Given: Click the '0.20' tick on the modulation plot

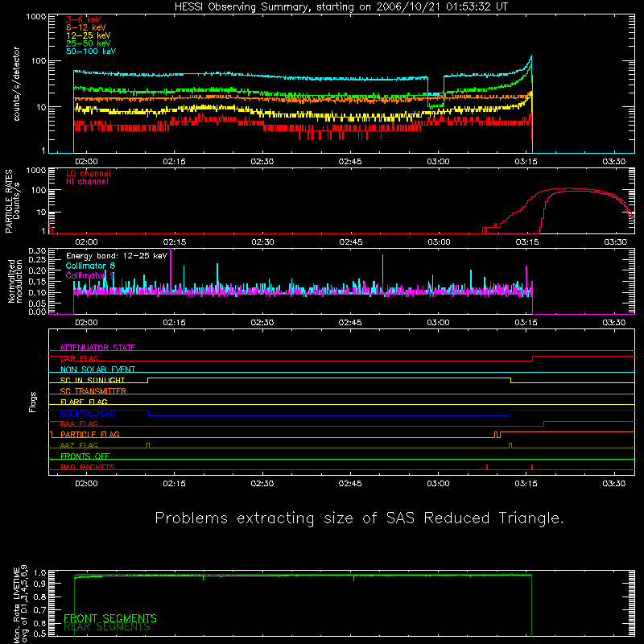Looking at the screenshot, I should [37, 270].
